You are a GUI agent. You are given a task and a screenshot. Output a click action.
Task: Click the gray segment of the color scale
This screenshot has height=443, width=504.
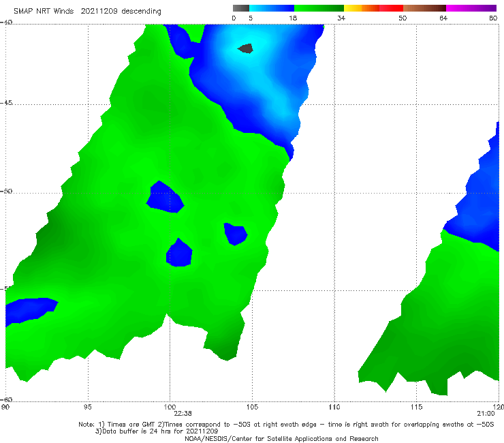[241, 8]
